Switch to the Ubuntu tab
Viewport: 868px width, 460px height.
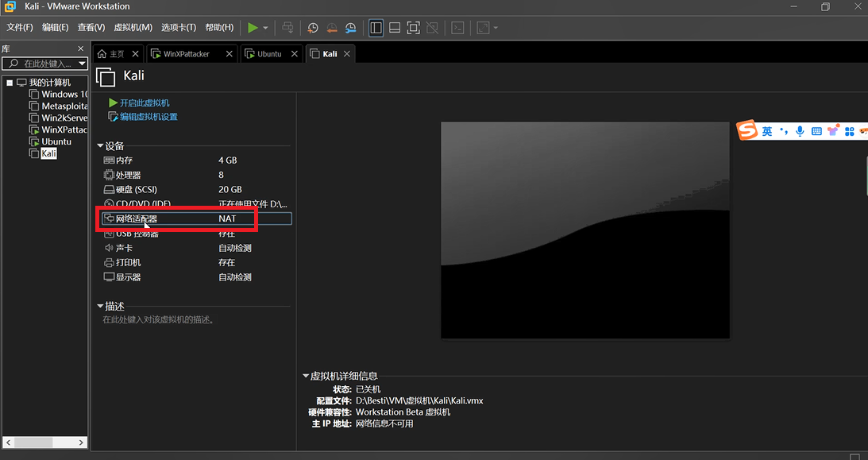[269, 54]
